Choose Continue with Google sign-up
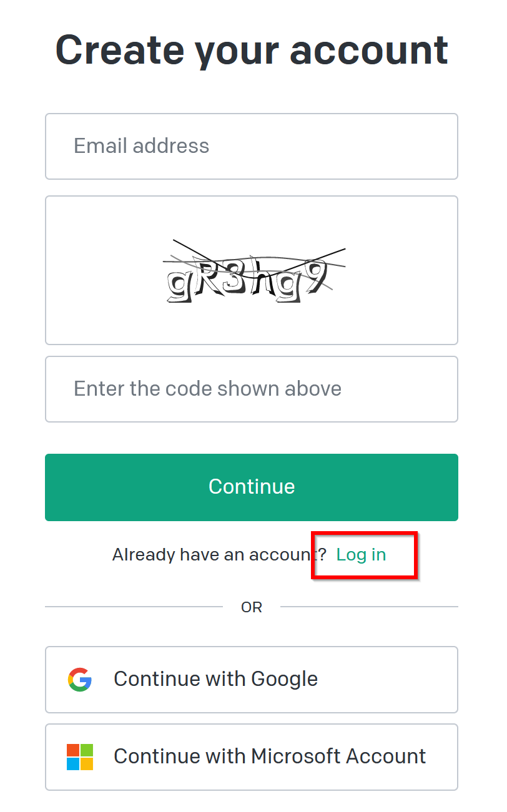This screenshot has height=812, width=507. pyautogui.click(x=252, y=679)
